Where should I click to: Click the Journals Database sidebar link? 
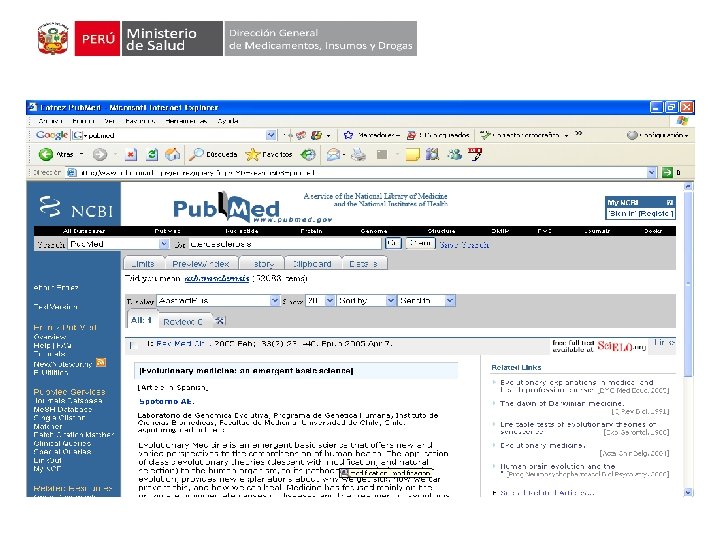pos(68,400)
